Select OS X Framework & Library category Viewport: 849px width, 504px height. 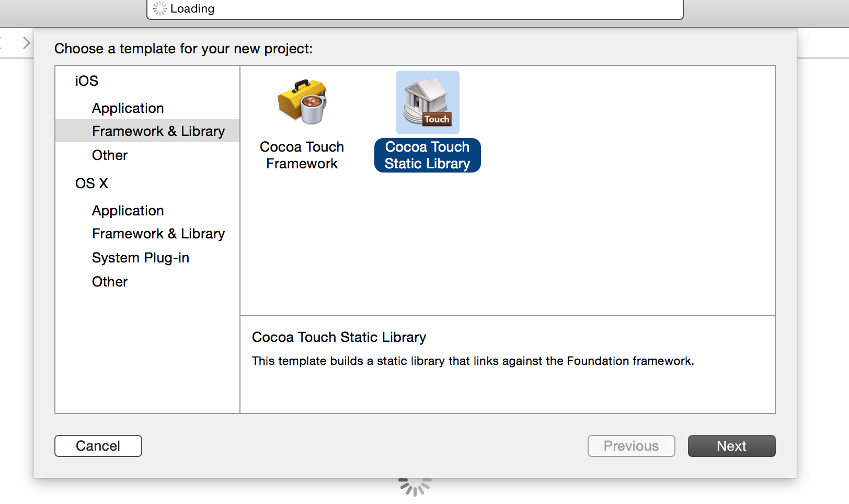[158, 234]
